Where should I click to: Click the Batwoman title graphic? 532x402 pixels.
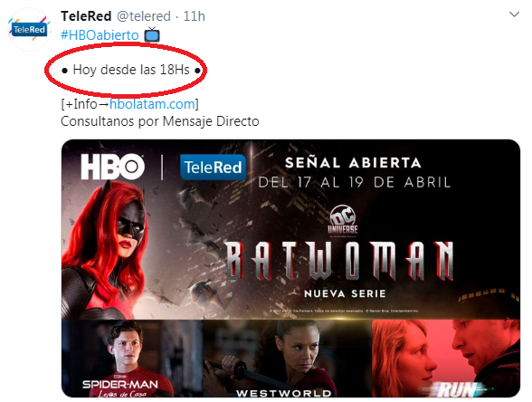pyautogui.click(x=338, y=261)
